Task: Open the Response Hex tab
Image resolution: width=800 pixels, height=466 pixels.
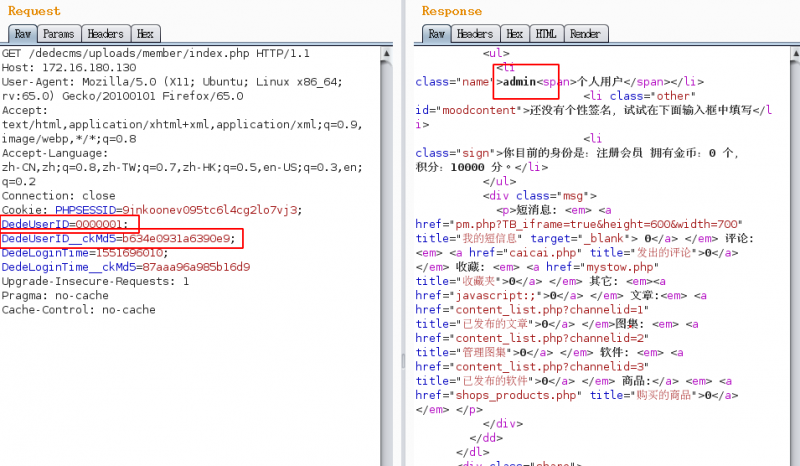Action: click(x=515, y=34)
